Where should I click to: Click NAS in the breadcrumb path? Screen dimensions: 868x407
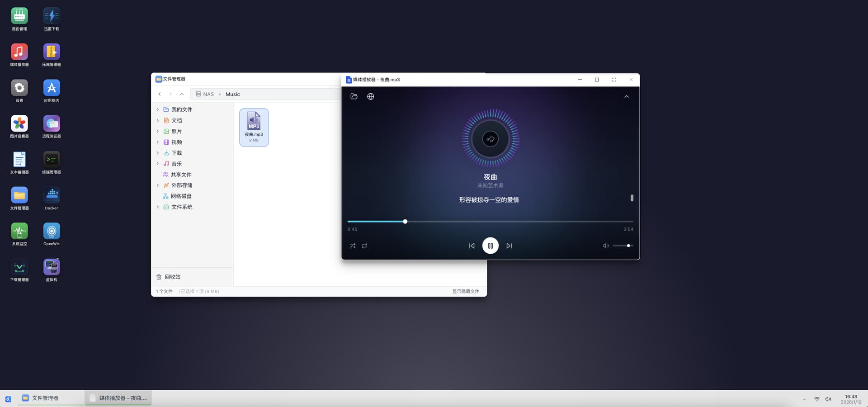[208, 94]
